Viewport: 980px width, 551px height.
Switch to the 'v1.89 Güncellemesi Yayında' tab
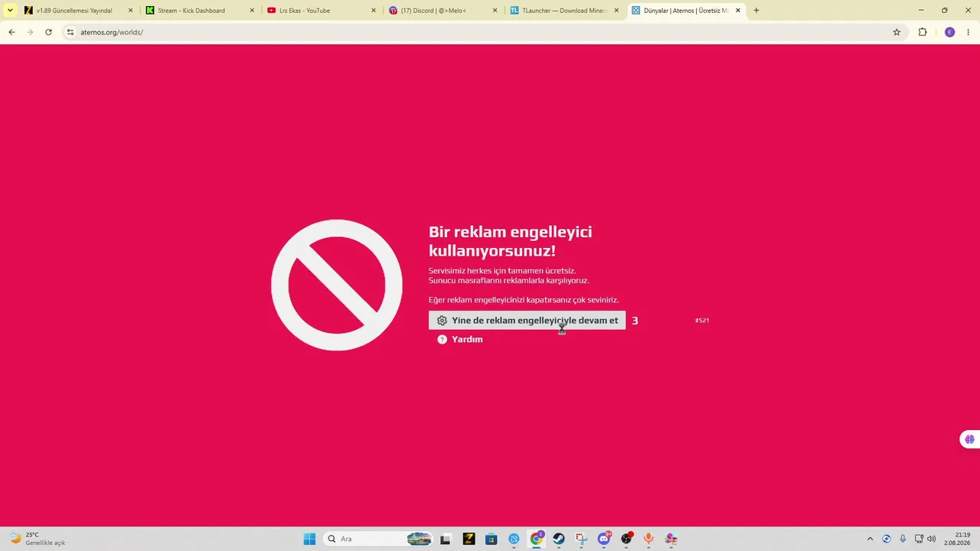point(74,11)
